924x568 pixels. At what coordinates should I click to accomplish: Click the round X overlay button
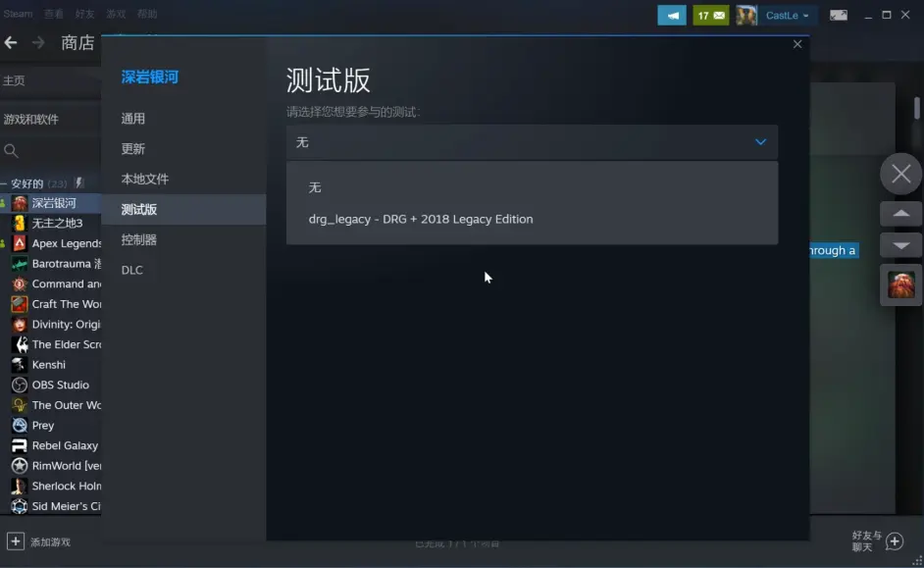coord(900,175)
